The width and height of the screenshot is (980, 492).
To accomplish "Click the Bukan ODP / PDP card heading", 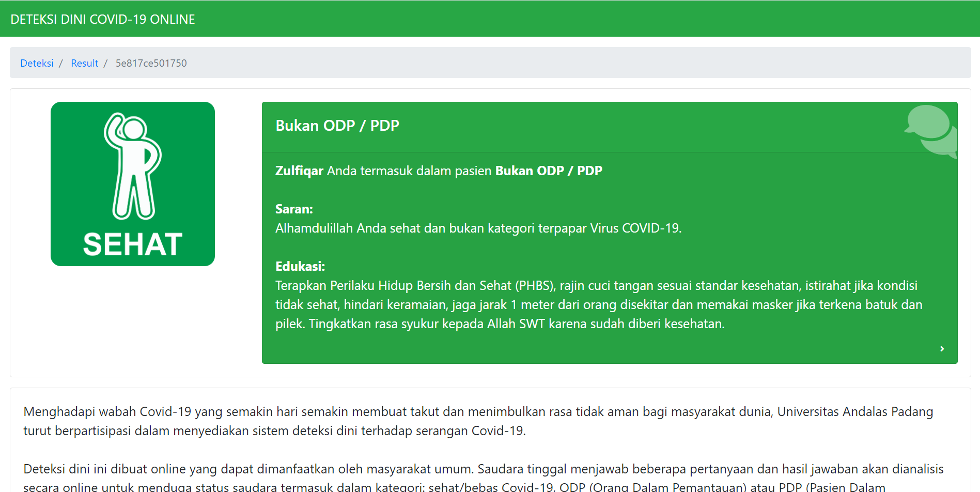I will pos(337,125).
